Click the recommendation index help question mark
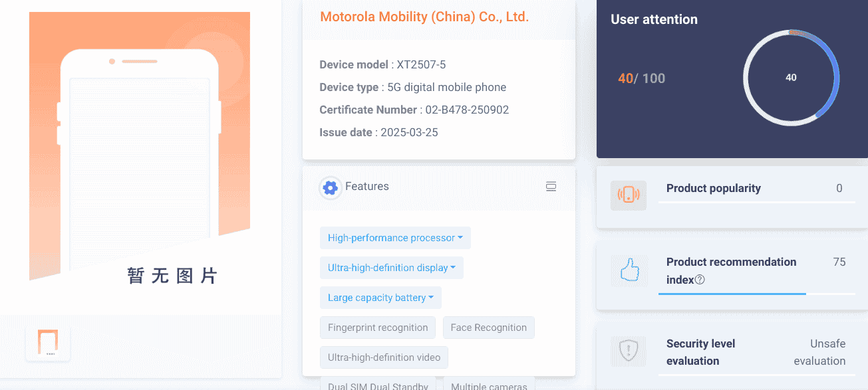Screen dimensions: 868x390 click(700, 280)
